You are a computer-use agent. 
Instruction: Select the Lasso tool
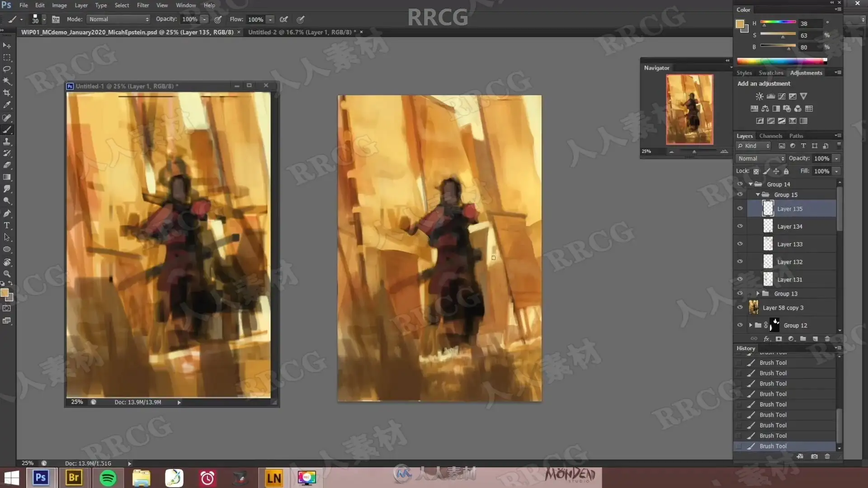tap(7, 69)
